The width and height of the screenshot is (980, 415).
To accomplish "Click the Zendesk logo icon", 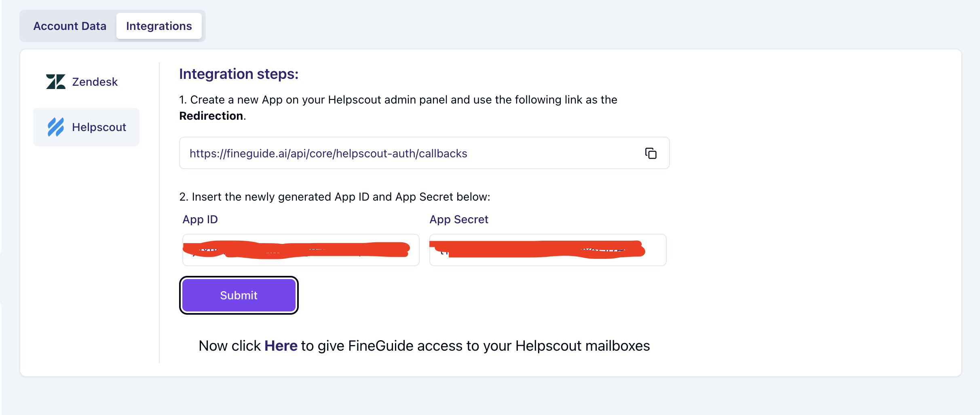I will [55, 82].
